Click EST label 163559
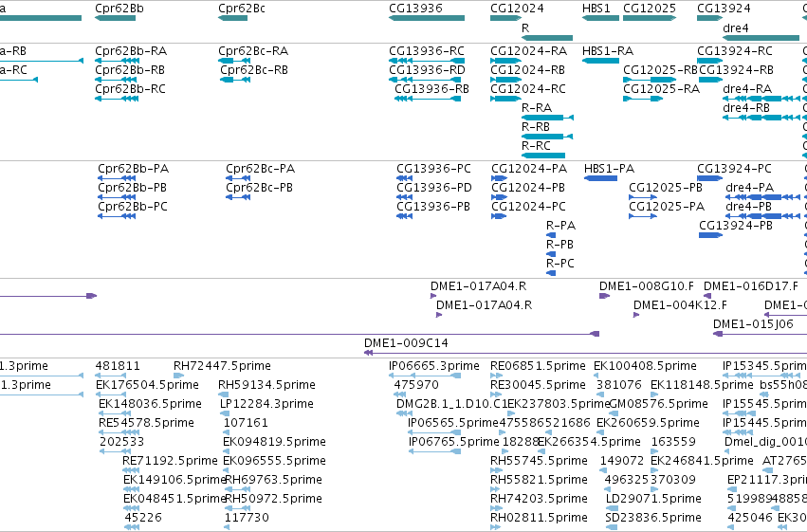The width and height of the screenshot is (807, 532). click(673, 443)
